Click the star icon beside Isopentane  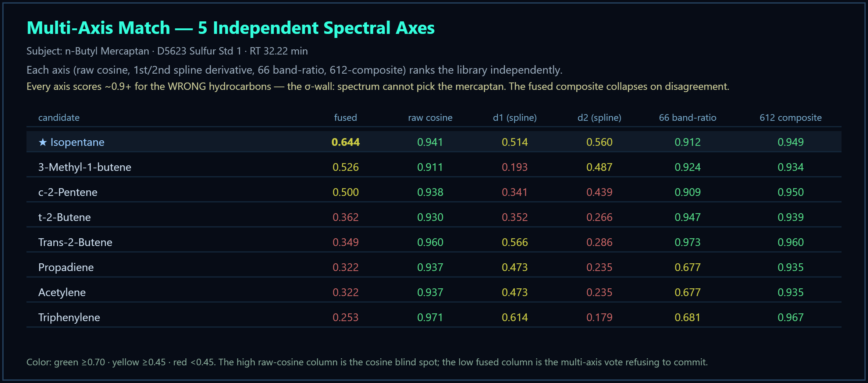point(43,142)
